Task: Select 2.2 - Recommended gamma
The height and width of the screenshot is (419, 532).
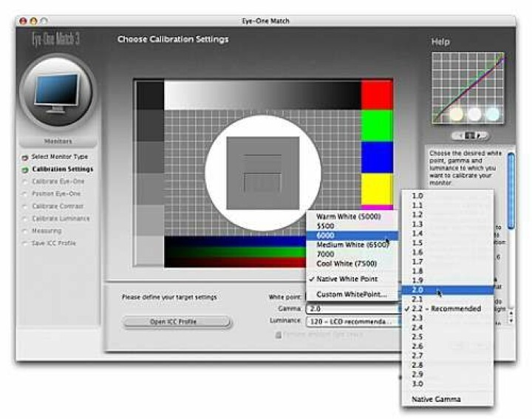Action: (448, 309)
